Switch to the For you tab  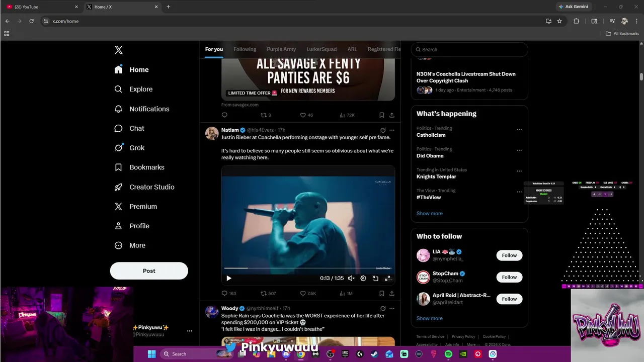point(214,49)
